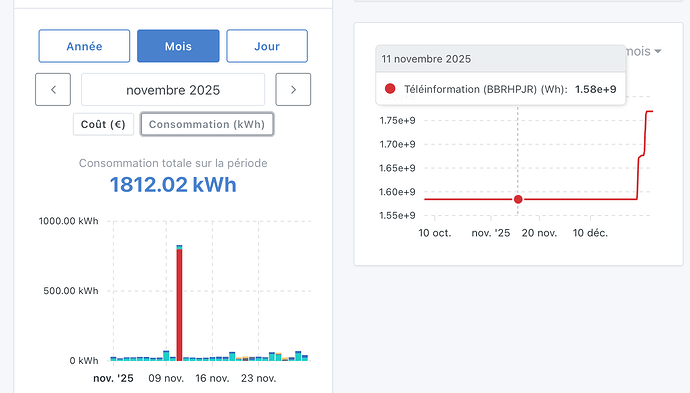
Task: Click the nov. '25 label under the bar chart
Action: [x=113, y=378]
